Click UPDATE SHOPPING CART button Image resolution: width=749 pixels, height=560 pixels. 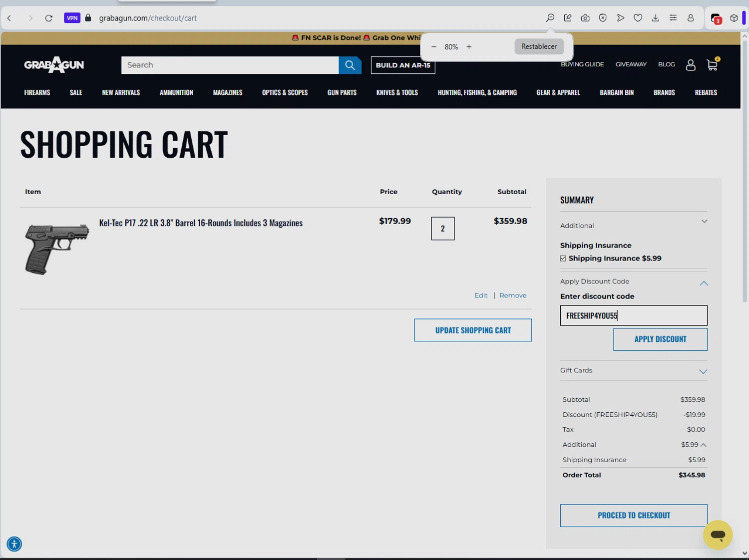pyautogui.click(x=473, y=330)
